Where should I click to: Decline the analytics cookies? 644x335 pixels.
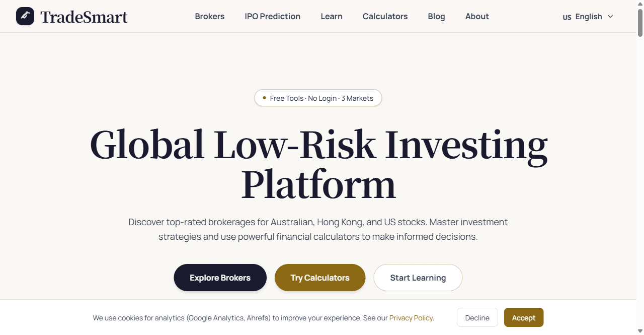coord(477,317)
